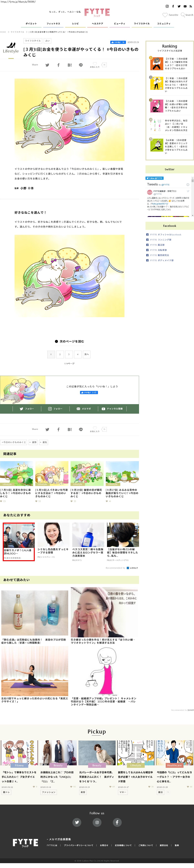Share via LINE below article title
Viewport: 194px width, 868px height.
point(81,65)
